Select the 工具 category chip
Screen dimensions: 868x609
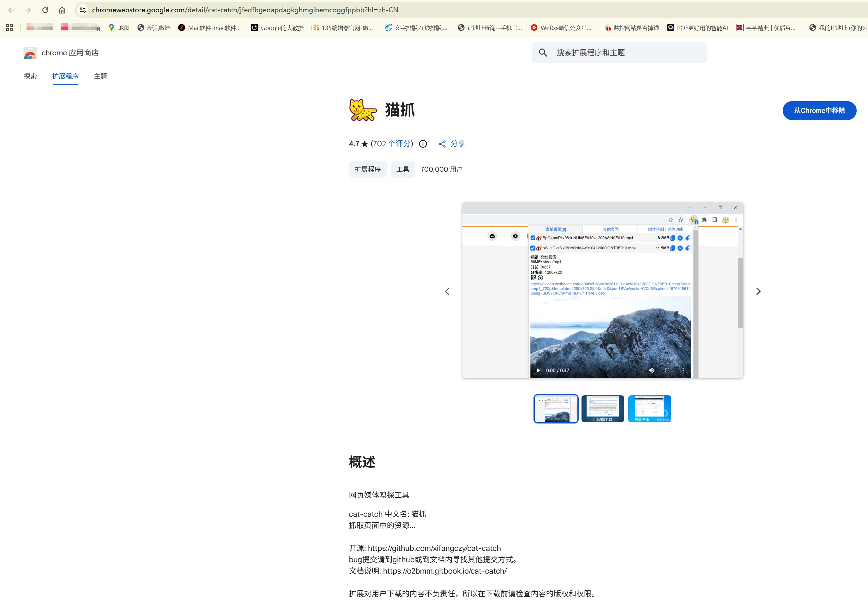403,169
